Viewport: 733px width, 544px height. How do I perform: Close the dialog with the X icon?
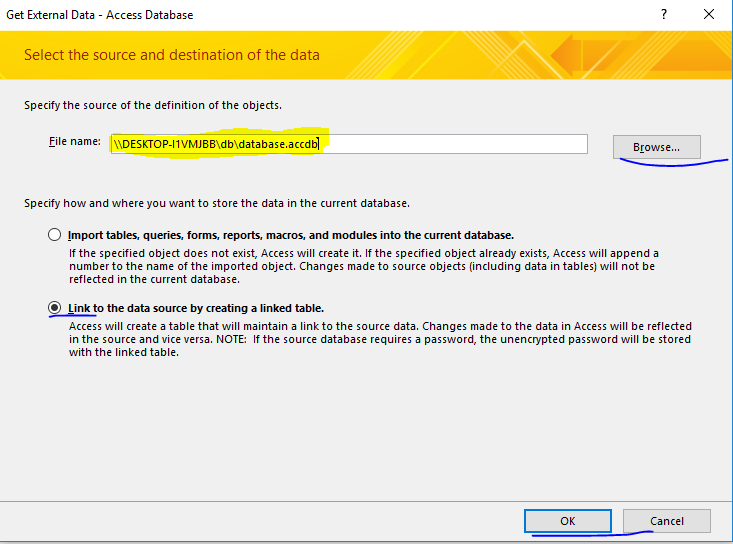tap(709, 14)
